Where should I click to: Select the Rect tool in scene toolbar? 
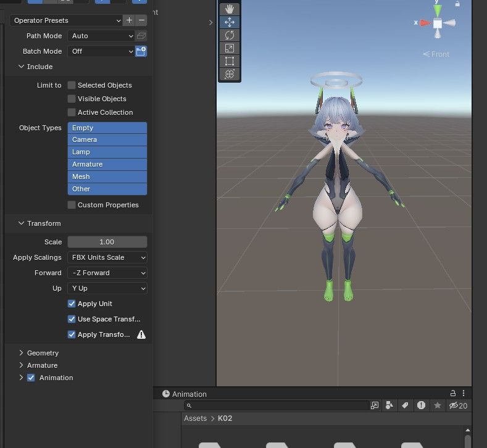click(x=230, y=61)
